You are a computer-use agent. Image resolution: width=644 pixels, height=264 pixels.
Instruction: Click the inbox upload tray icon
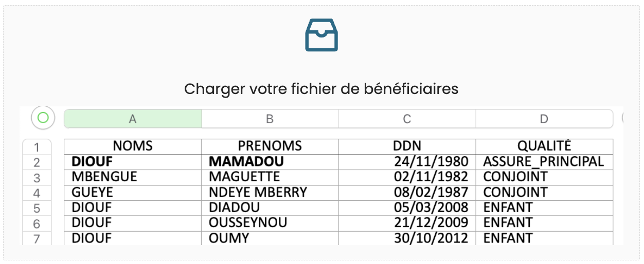click(x=321, y=35)
